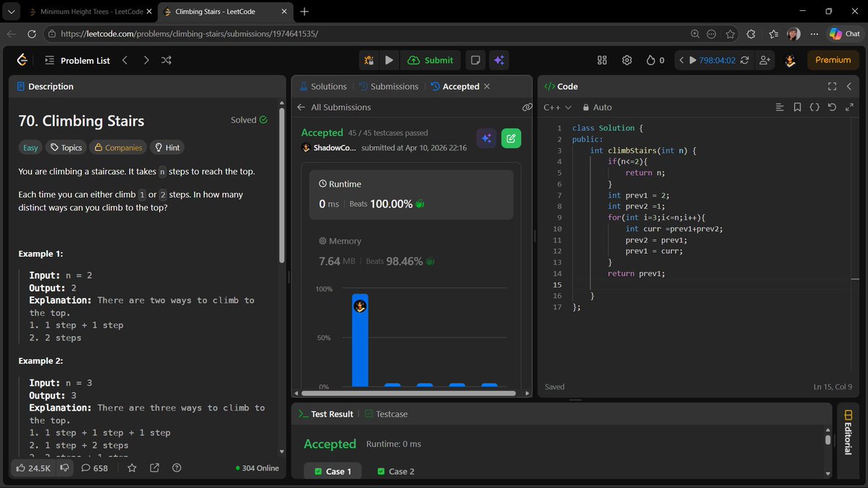
Task: Collapse the Code panel chevron
Action: click(x=849, y=86)
